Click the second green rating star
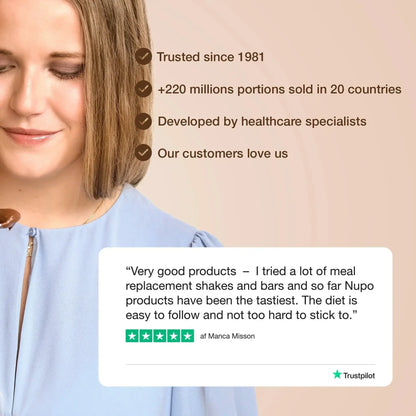 [x=146, y=336]
